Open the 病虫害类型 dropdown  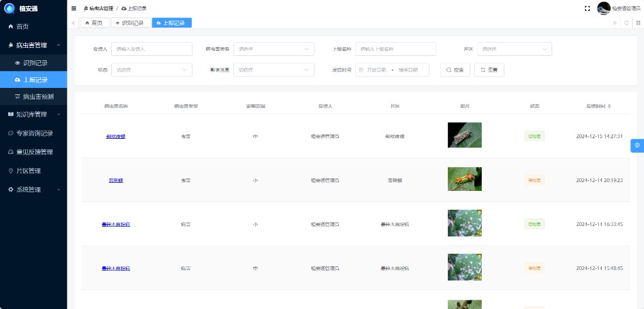pos(274,49)
